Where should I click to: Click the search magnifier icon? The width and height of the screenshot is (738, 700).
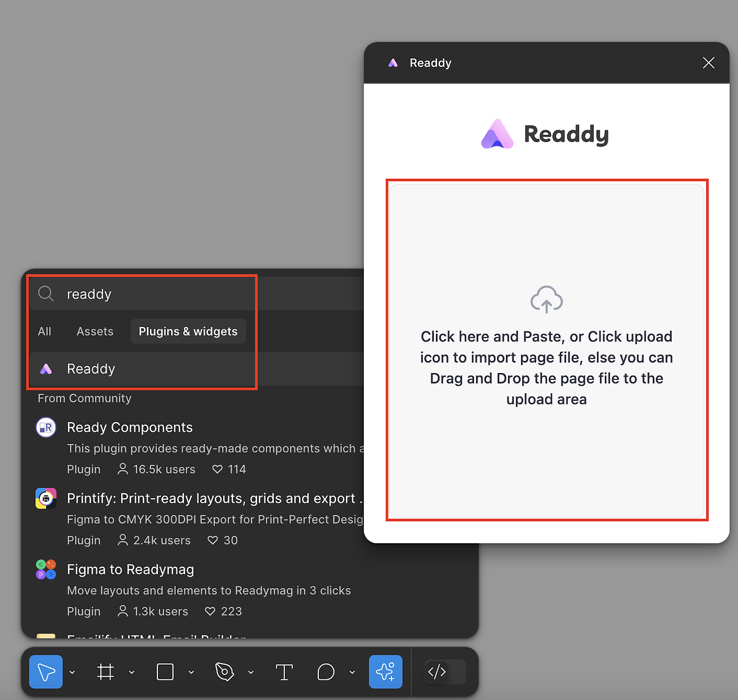click(x=46, y=294)
